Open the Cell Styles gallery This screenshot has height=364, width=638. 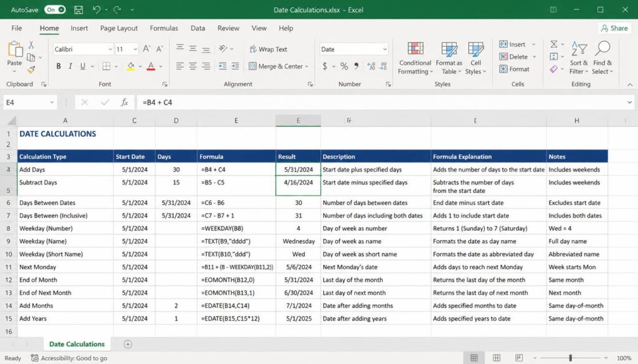point(475,58)
